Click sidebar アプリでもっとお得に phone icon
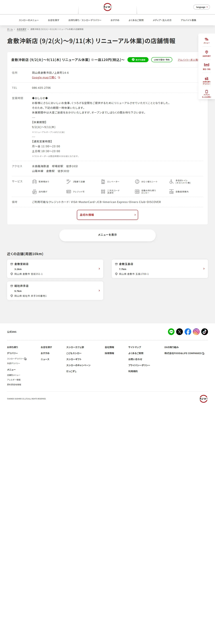The width and height of the screenshot is (215, 644). [206, 91]
